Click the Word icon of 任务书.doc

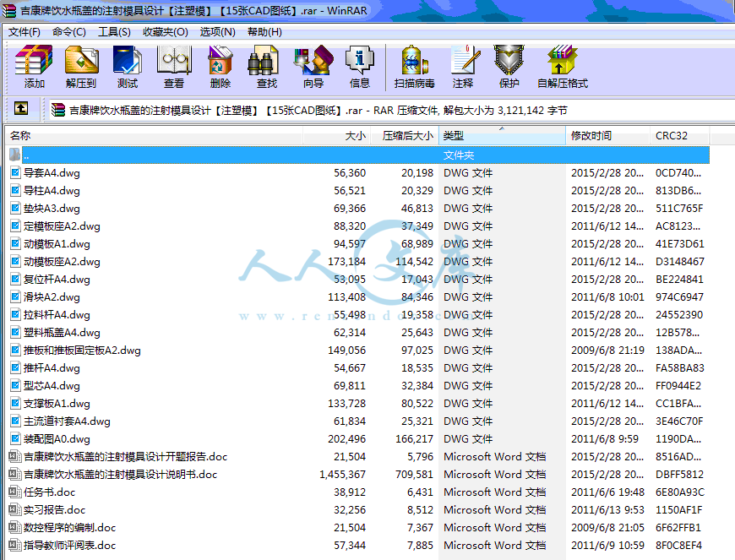(x=15, y=492)
